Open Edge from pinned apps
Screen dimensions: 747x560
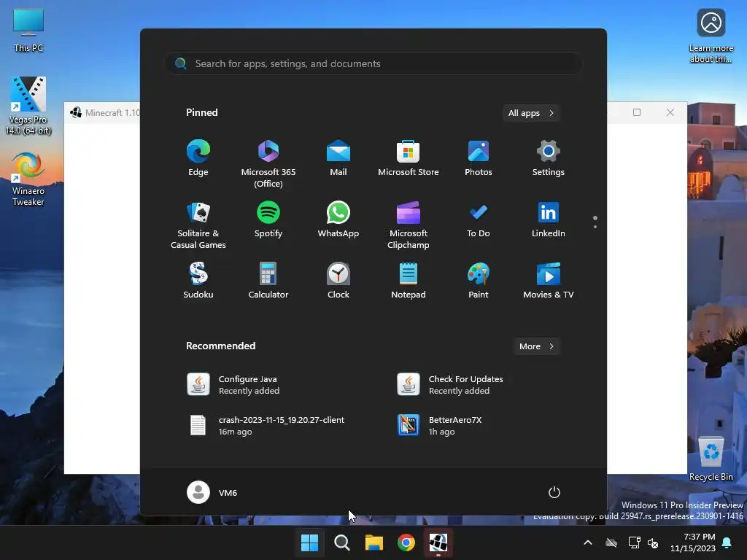click(198, 158)
